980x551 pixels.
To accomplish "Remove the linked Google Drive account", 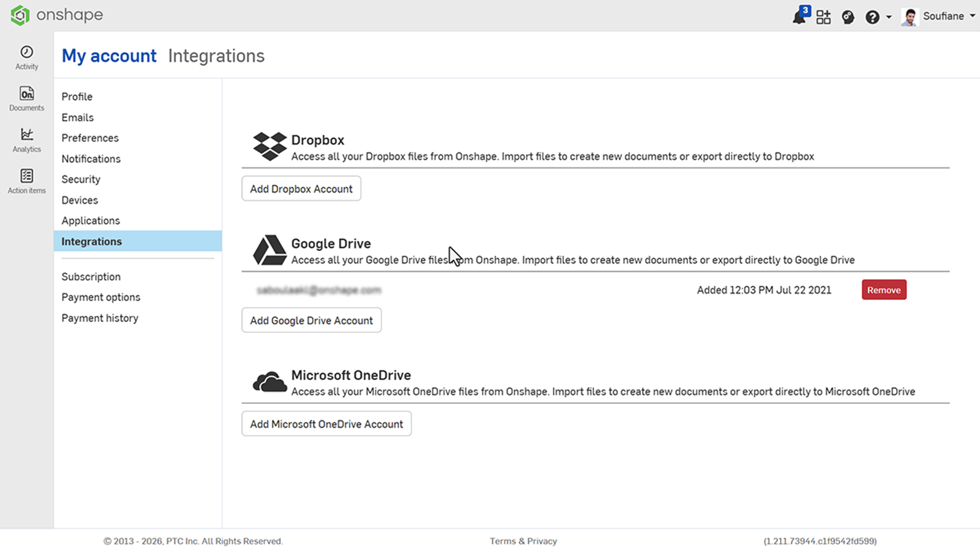I will pos(884,289).
